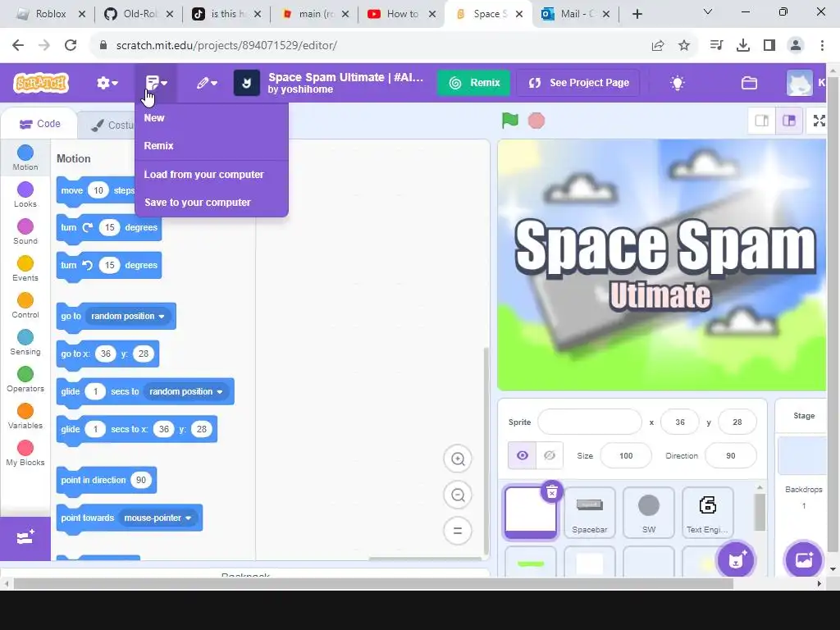Click the sprite x position field
The height and width of the screenshot is (630, 840).
[x=680, y=422]
